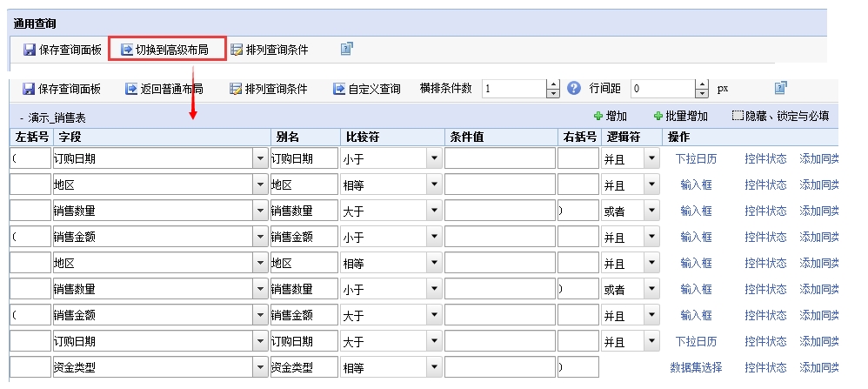Open the 逻辑符 dropdown showing 或者 in the first 销售数量 row

click(x=651, y=211)
